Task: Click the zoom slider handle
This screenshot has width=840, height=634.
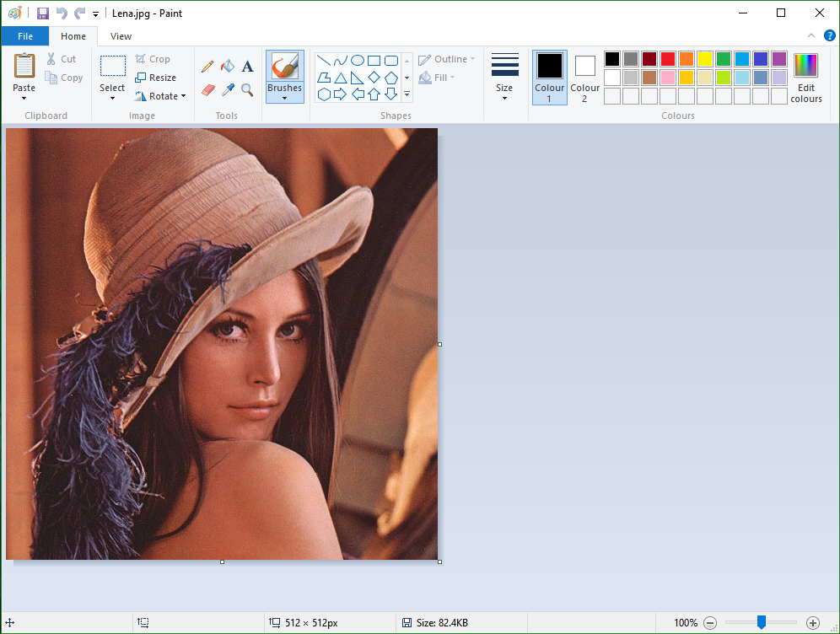Action: (761, 623)
